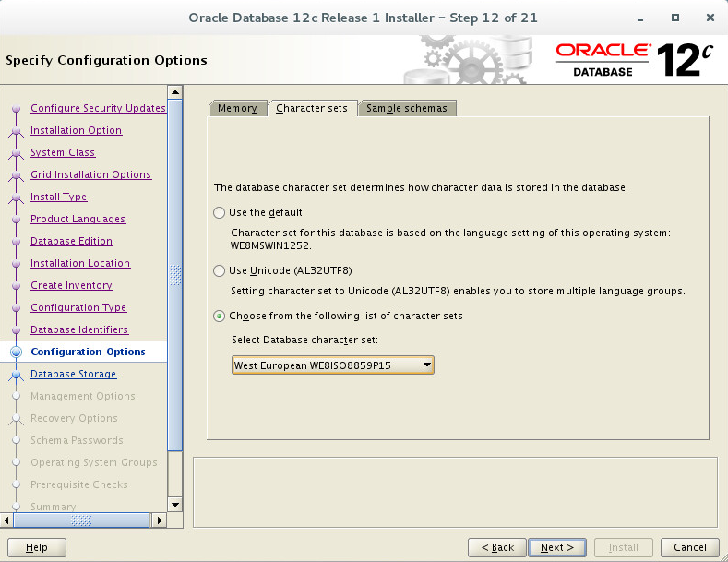Go to the Create Inventory step

click(x=71, y=286)
